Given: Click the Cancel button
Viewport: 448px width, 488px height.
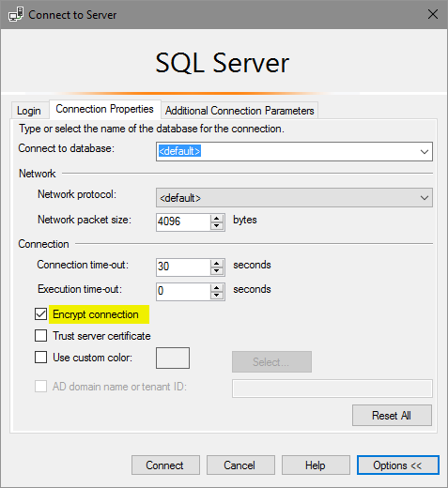Looking at the screenshot, I should click(240, 465).
